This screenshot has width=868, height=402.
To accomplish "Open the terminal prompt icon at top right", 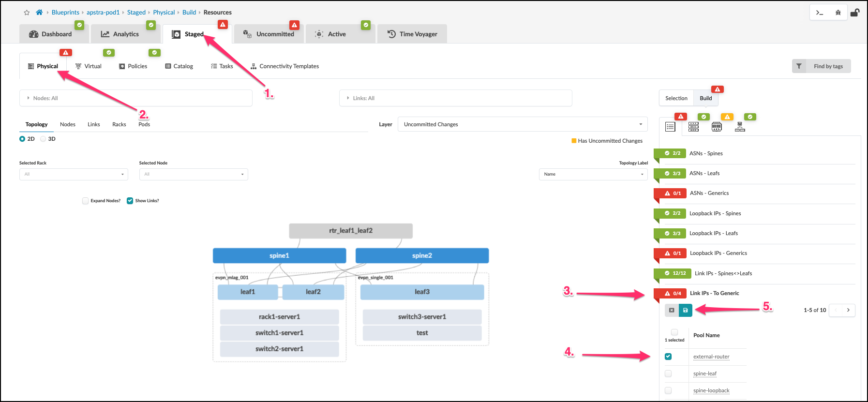I will pyautogui.click(x=819, y=13).
